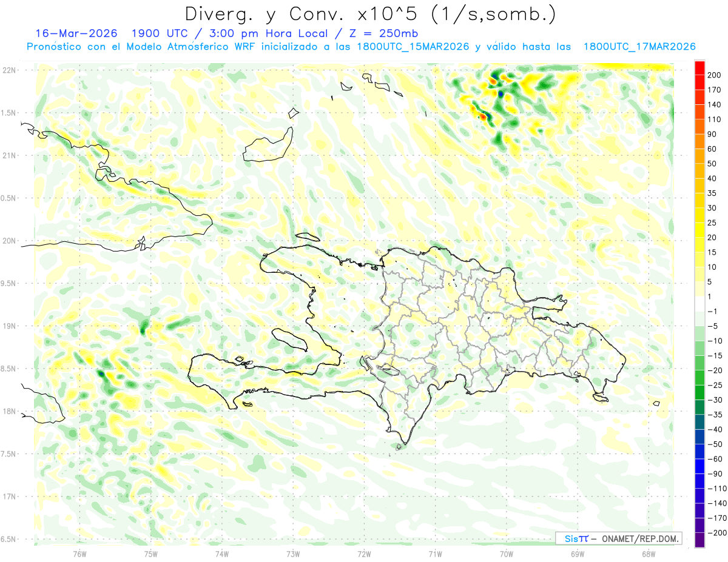Click the '-60' legend value
The image size is (728, 562).
(715, 459)
